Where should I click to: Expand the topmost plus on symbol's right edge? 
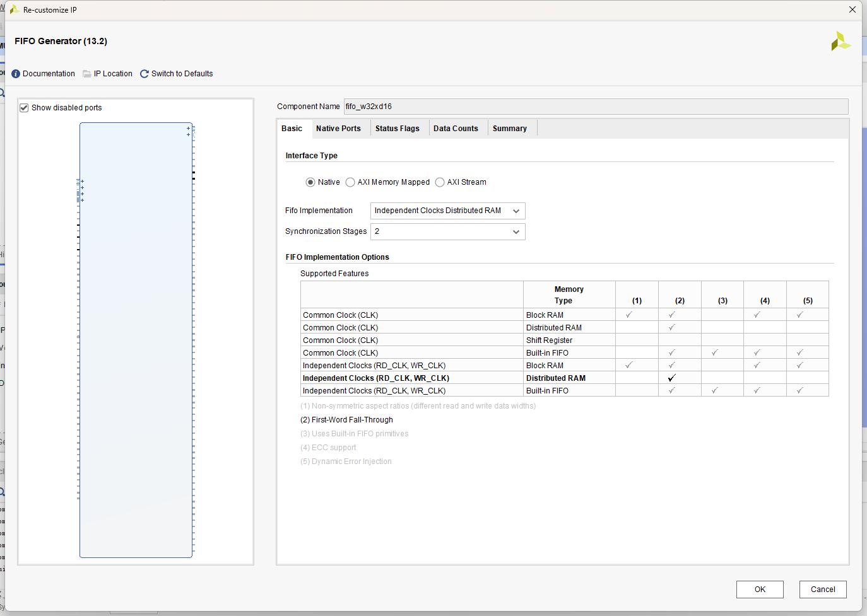point(188,129)
